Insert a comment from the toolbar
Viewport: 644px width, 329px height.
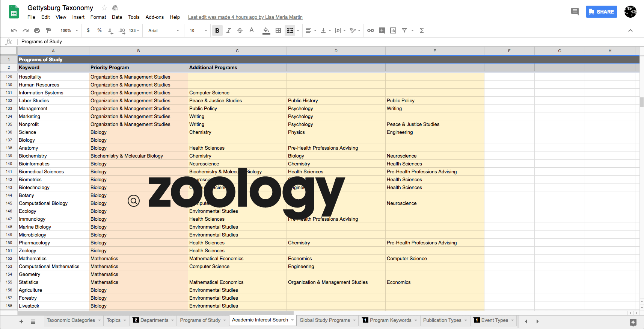pos(382,30)
